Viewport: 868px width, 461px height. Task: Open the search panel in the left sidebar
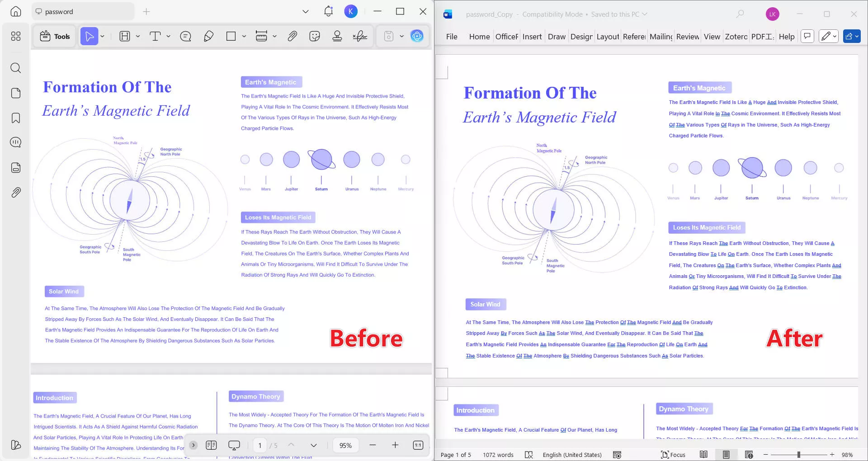[16, 68]
